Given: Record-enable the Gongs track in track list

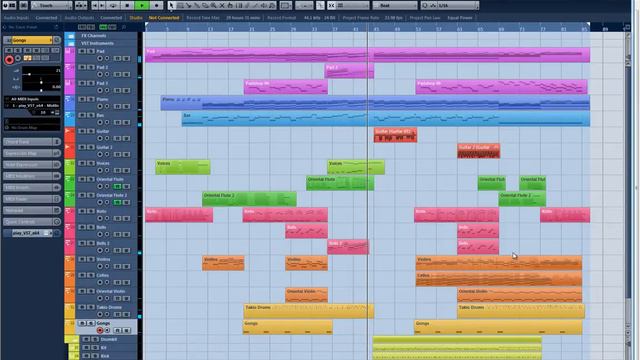Looking at the screenshot, I should tap(100, 330).
